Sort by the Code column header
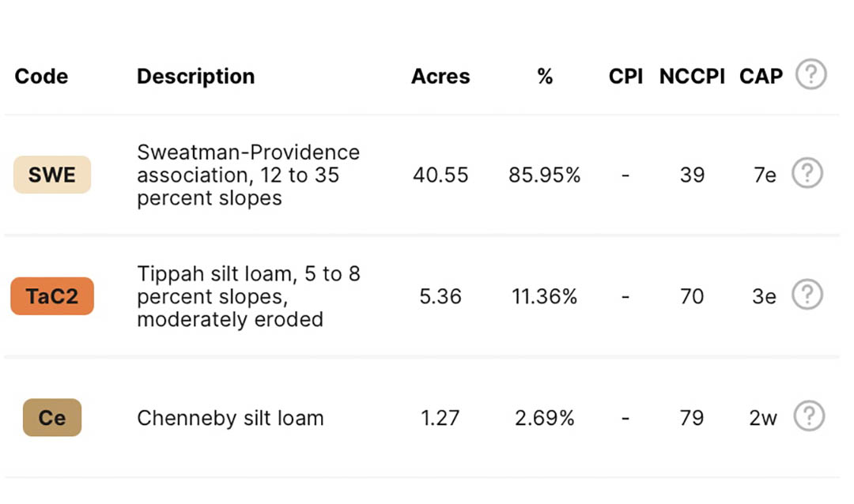Image resolution: width=854 pixels, height=504 pixels. click(x=41, y=76)
